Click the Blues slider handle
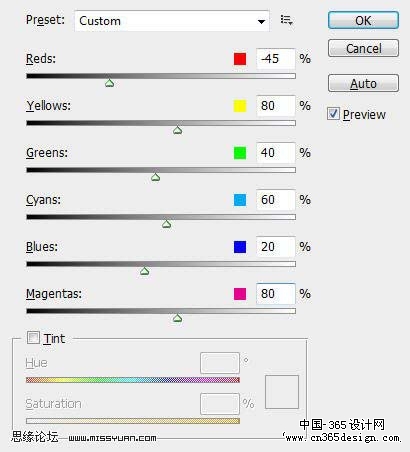The width and height of the screenshot is (410, 452). pos(144,271)
